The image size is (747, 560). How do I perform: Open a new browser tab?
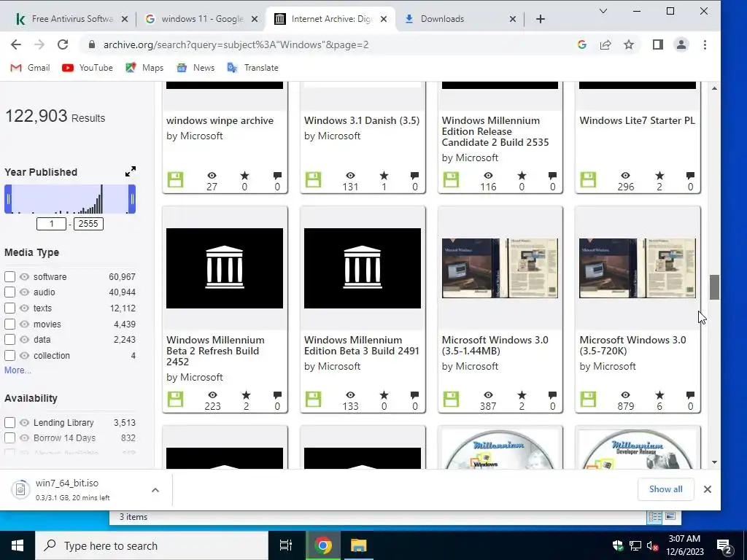click(541, 19)
